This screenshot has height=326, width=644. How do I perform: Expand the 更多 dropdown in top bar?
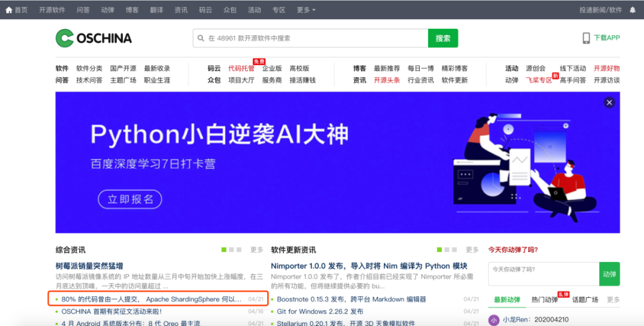coord(306,10)
